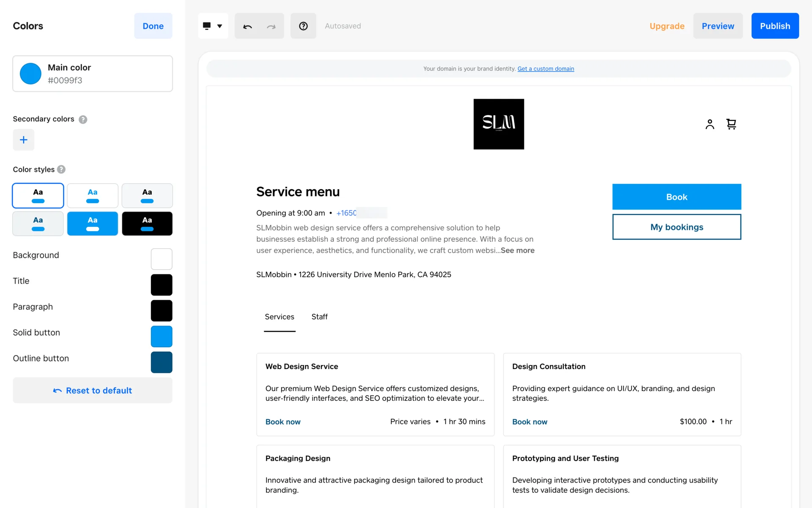This screenshot has width=812, height=508.
Task: Click Color styles help icon
Action: coord(61,169)
